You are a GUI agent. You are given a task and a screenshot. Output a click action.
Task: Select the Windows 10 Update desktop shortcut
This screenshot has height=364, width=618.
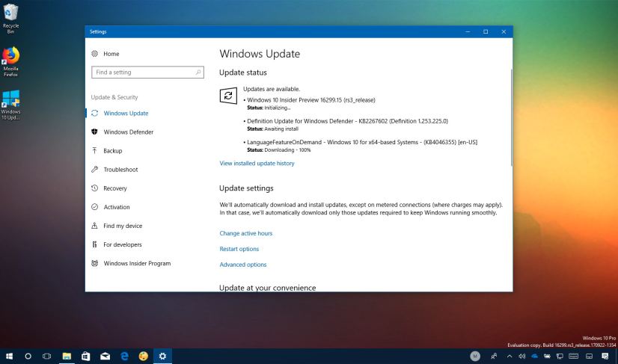(10, 105)
